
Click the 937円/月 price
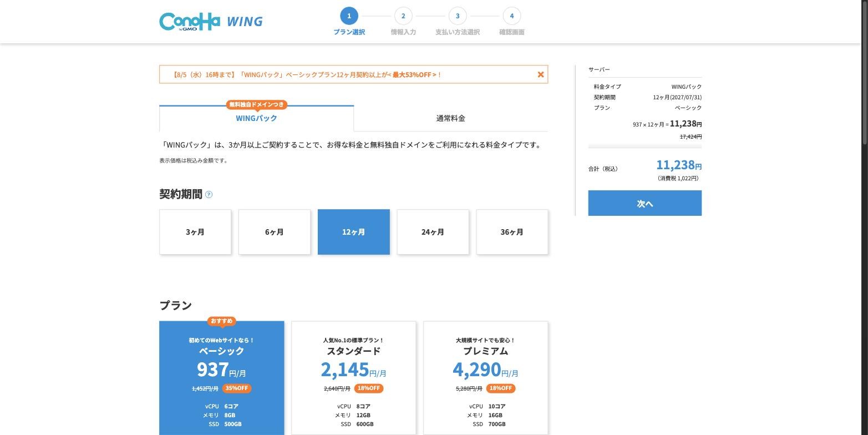[222, 370]
